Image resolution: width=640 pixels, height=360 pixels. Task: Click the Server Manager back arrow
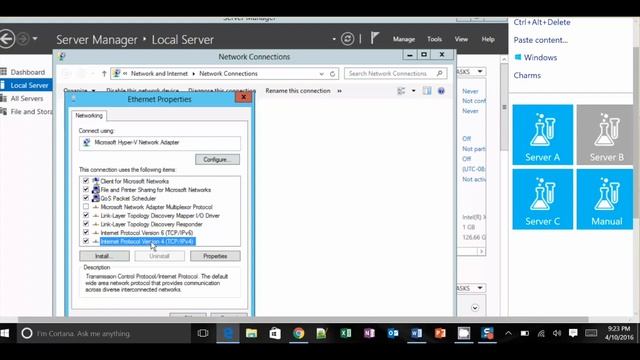[x=7, y=39]
